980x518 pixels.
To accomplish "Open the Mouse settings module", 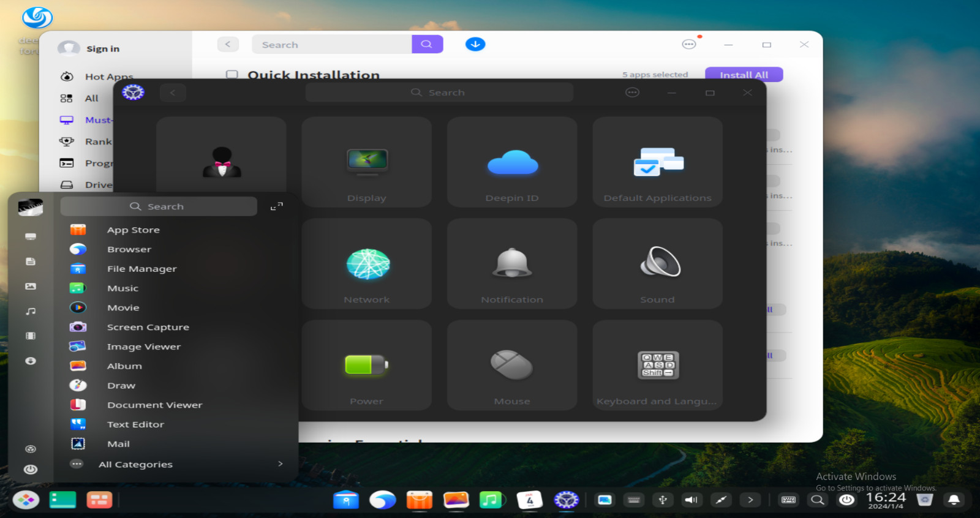I will (x=512, y=365).
